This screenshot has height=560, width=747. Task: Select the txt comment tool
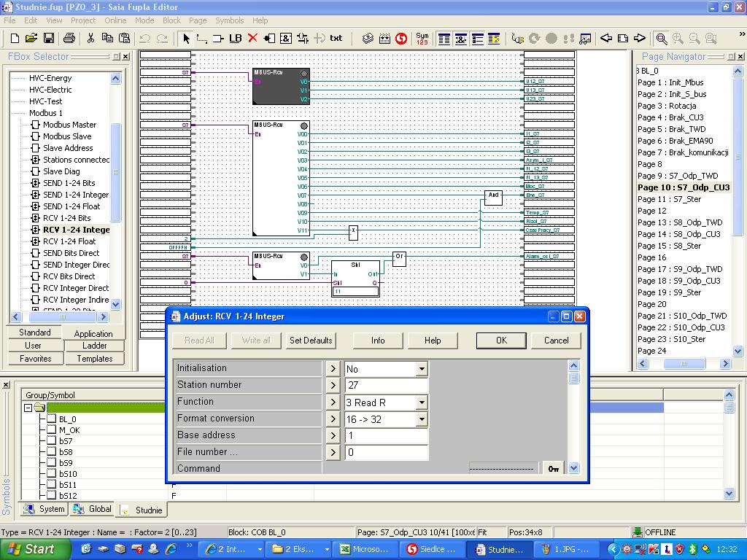click(x=336, y=38)
